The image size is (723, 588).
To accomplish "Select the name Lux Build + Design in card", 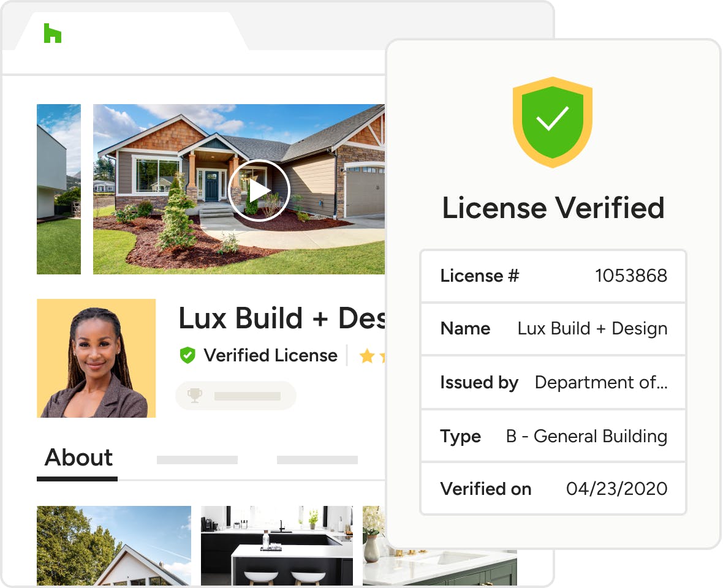I will pos(592,328).
